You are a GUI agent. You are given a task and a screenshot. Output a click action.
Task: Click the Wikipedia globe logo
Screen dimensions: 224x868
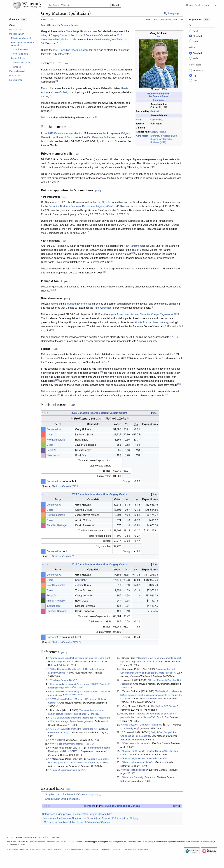point(17,5)
